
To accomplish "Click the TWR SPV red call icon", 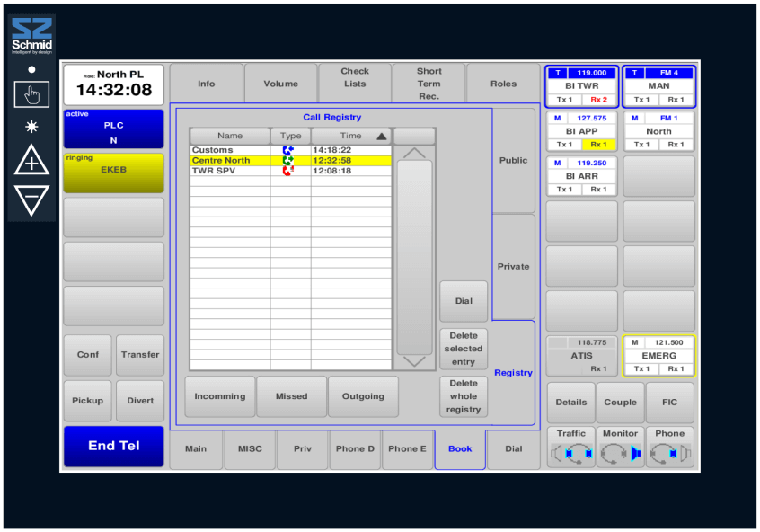I will pos(288,171).
